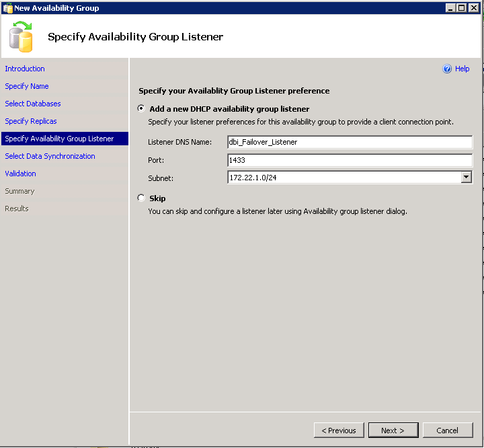
Task: Select Specify Availability Group Listener step
Action: point(59,139)
